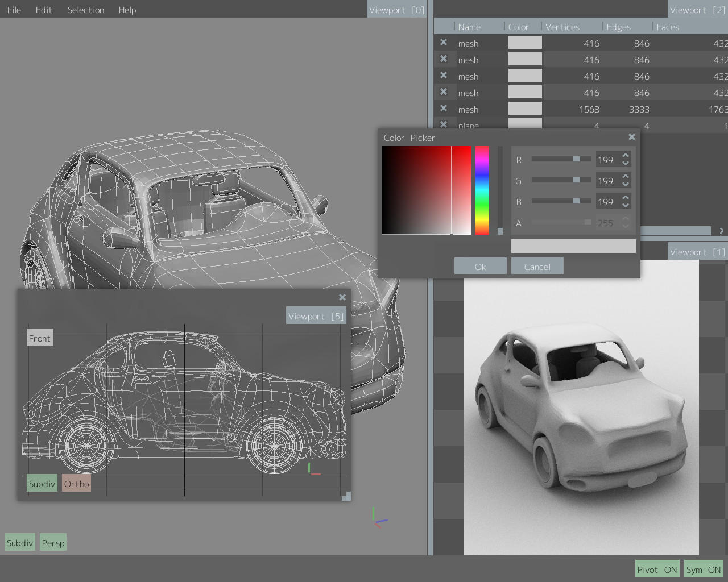Toggle Subdiv in the Front Viewport [5]

tap(42, 484)
